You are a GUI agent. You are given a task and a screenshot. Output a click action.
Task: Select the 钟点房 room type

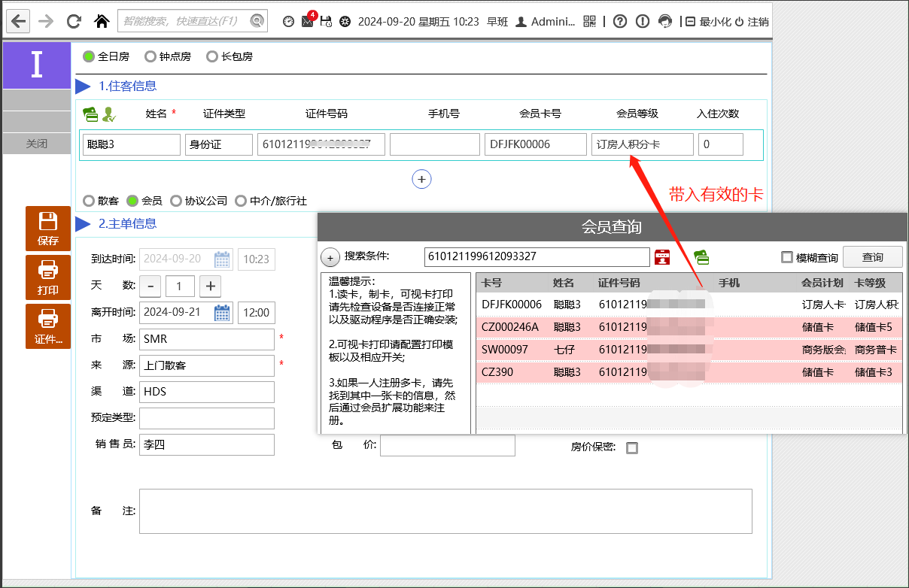[168, 56]
